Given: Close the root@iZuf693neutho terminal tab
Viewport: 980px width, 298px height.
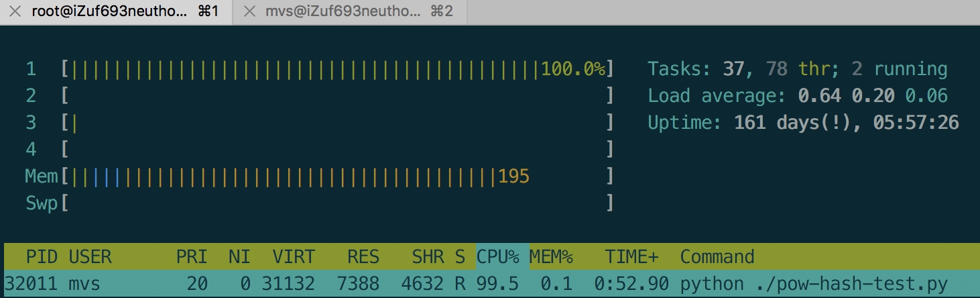Looking at the screenshot, I should (16, 11).
